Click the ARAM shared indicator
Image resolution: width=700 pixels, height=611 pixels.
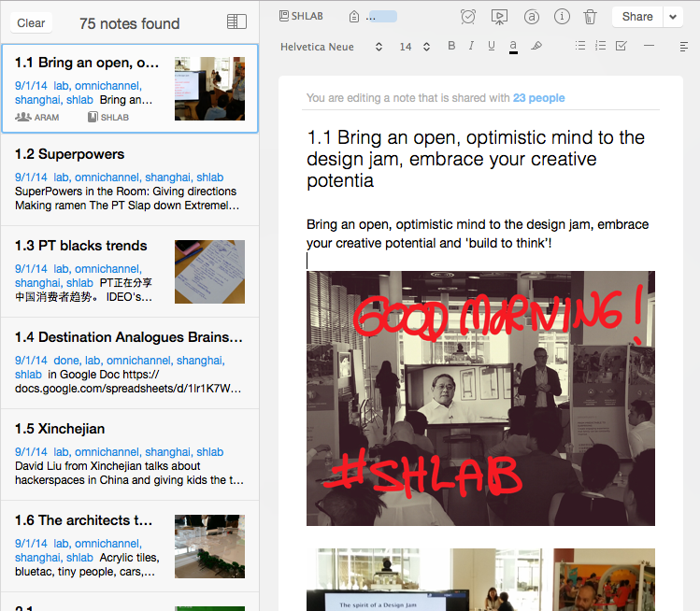point(37,118)
